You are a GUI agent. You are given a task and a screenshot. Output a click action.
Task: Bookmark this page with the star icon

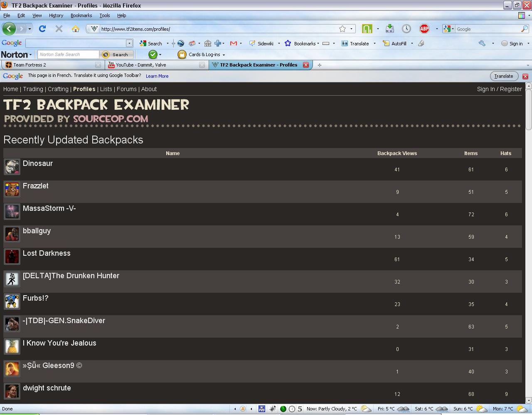pyautogui.click(x=342, y=29)
